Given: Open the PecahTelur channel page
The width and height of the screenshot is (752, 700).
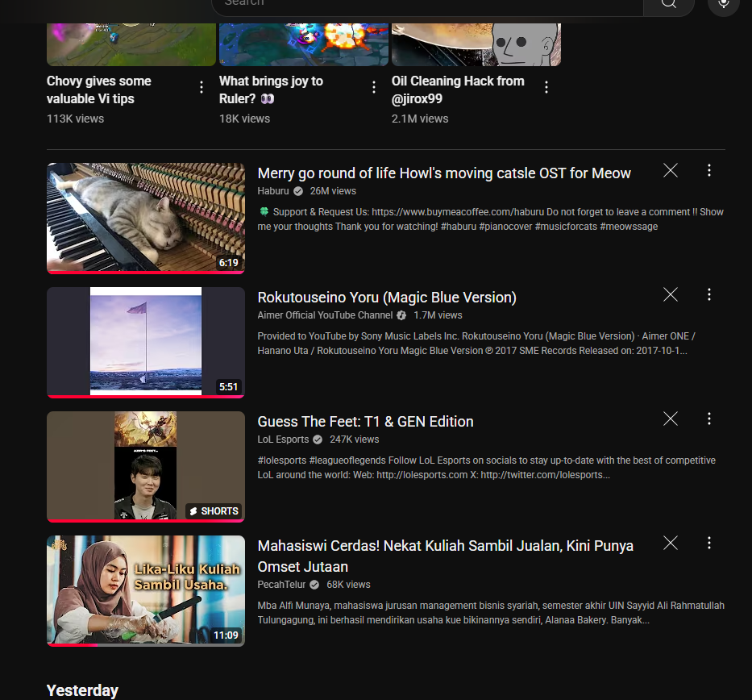Looking at the screenshot, I should click(x=281, y=585).
